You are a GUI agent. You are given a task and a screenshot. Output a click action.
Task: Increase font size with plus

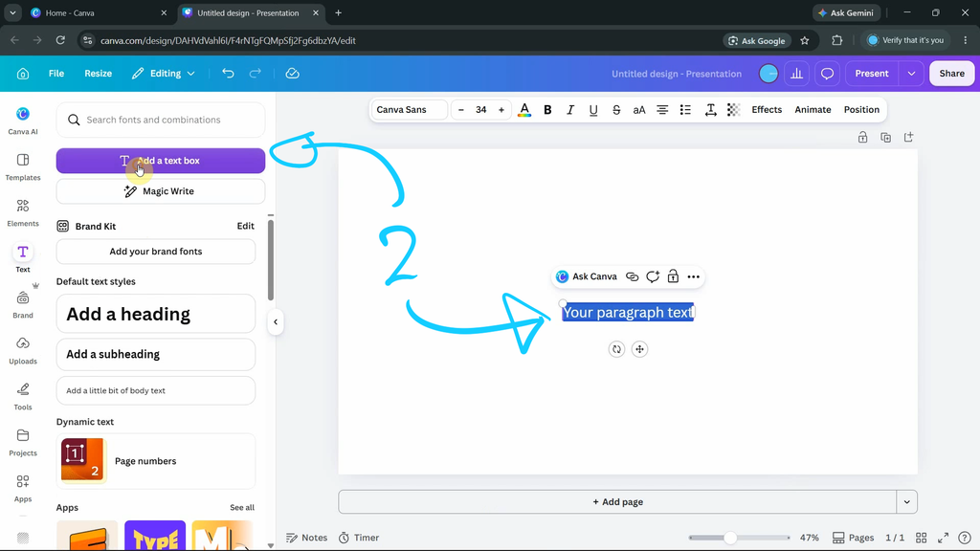click(501, 110)
